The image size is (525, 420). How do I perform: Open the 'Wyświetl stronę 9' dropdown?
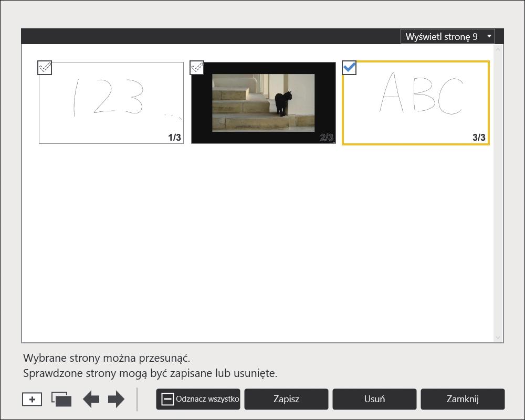pyautogui.click(x=448, y=36)
